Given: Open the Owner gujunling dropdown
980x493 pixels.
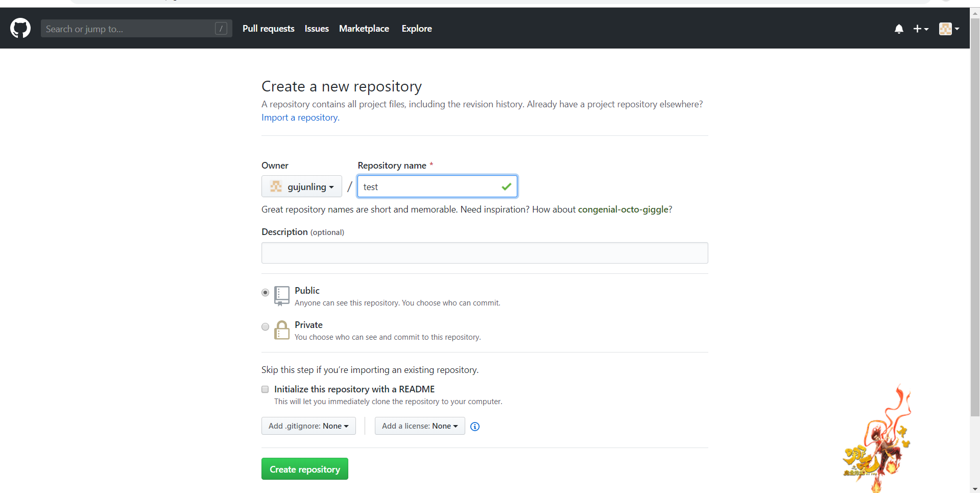Looking at the screenshot, I should click(x=302, y=186).
